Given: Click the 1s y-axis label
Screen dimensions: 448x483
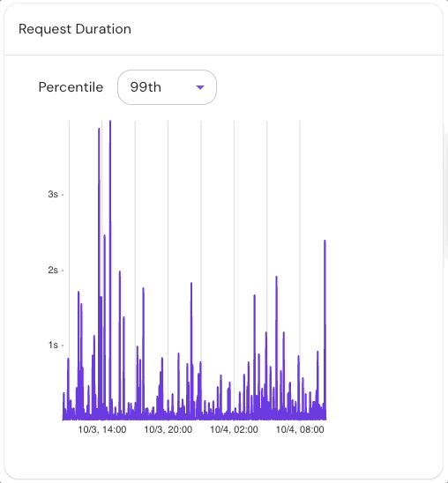Looking at the screenshot, I should pyautogui.click(x=53, y=345).
